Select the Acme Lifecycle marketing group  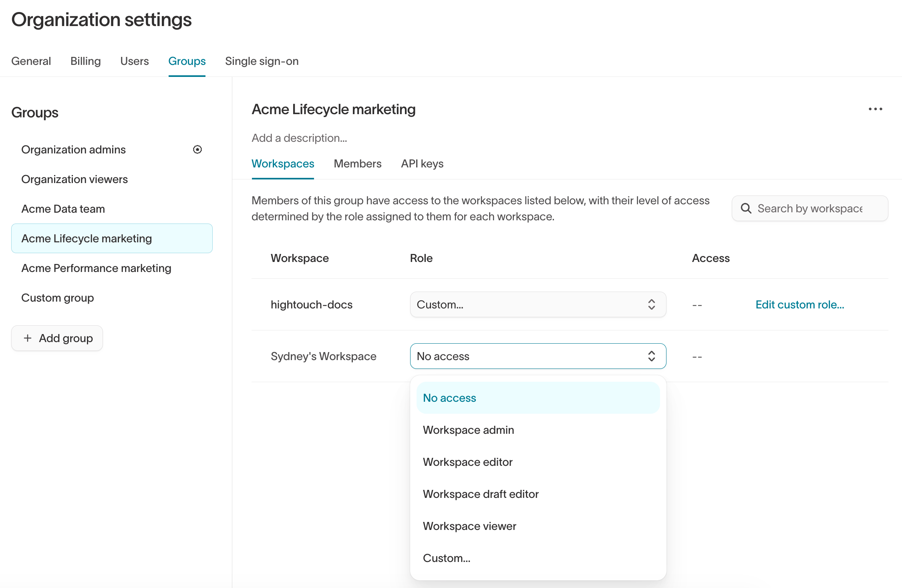point(112,238)
